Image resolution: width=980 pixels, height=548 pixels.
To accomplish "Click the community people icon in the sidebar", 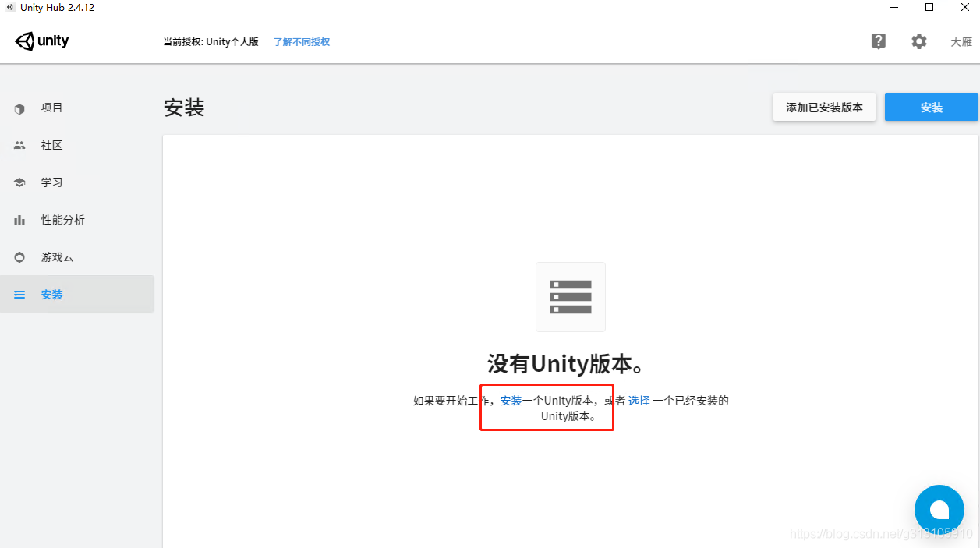I will (x=19, y=145).
